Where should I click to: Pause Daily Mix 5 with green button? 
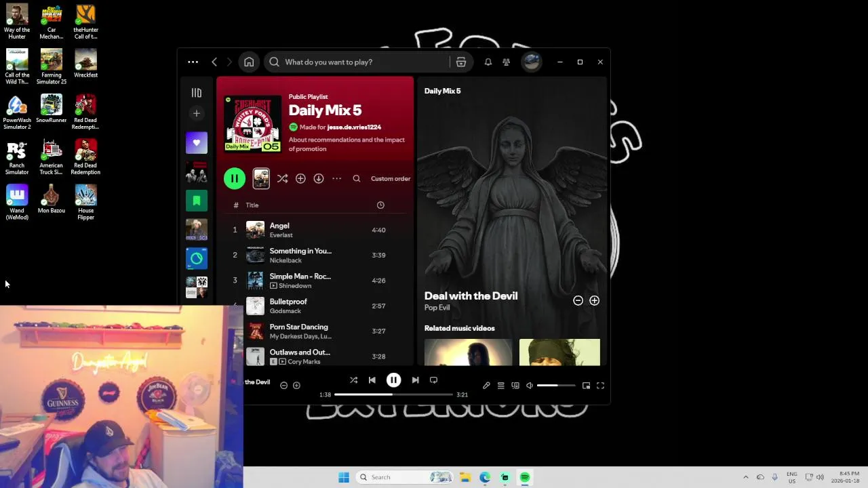point(235,178)
